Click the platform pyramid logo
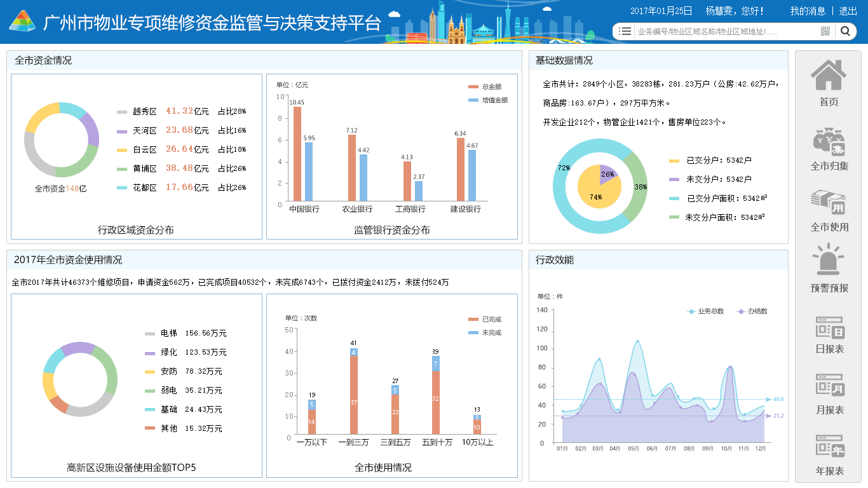 [x=22, y=21]
